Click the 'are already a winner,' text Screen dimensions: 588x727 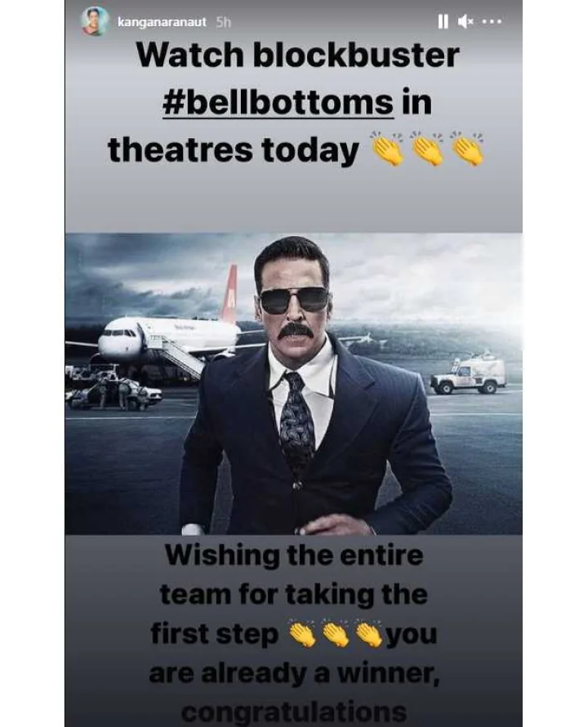pos(294,675)
